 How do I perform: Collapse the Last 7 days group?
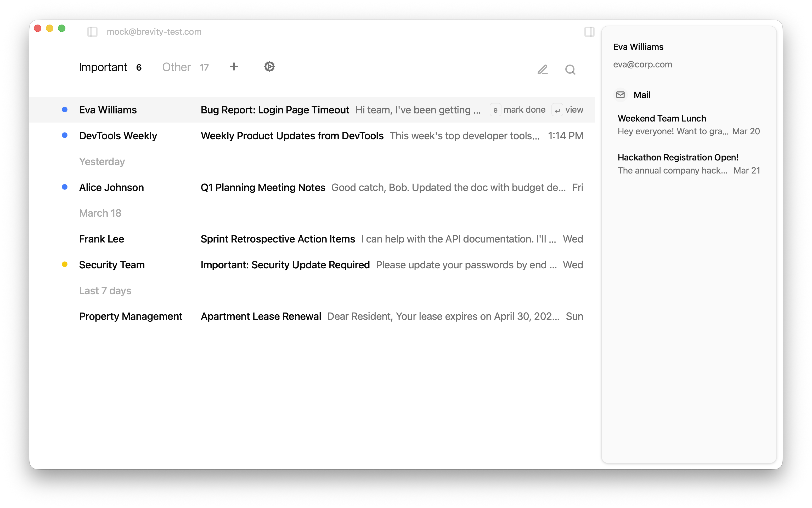(105, 290)
